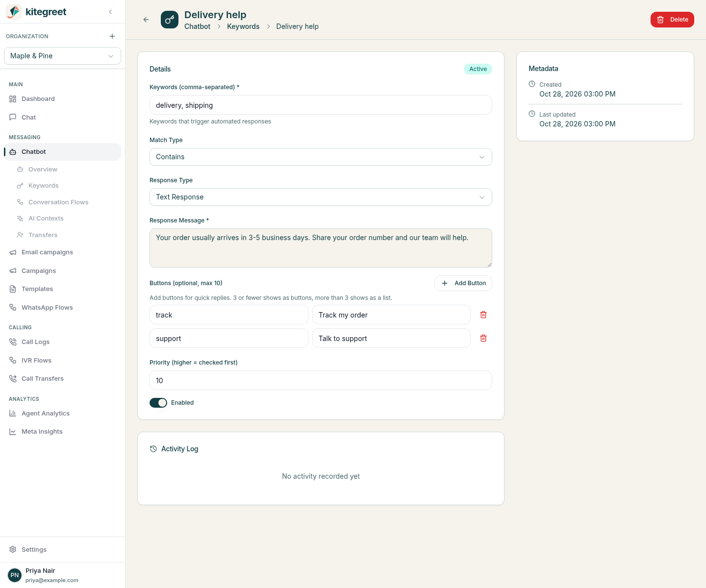The height and width of the screenshot is (588, 706).
Task: Open Campaigns in sidebar
Action: coord(62,271)
